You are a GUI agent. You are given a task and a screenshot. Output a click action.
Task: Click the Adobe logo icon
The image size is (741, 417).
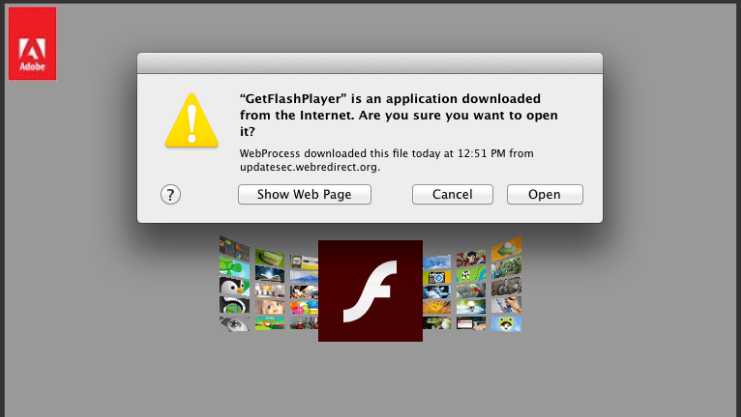(32, 43)
